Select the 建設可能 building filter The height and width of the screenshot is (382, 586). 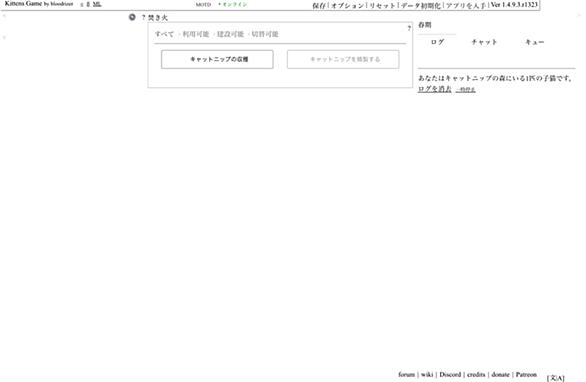230,34
